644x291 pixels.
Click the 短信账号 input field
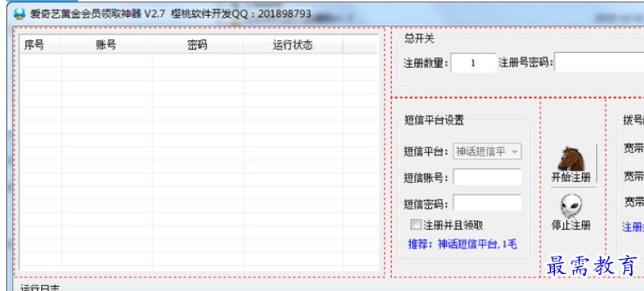click(x=487, y=177)
